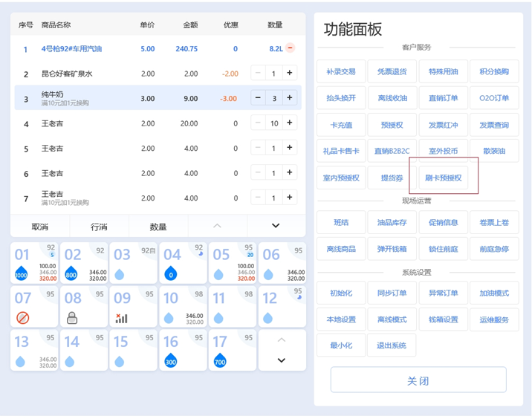Click the 关闭 button on function panel
Screen dimensions: 532x419
pyautogui.click(x=418, y=380)
